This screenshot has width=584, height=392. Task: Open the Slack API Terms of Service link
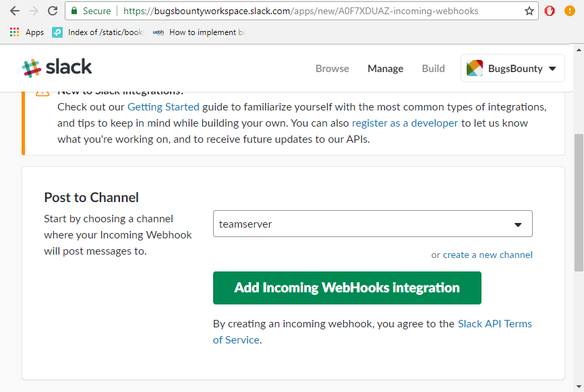click(494, 324)
